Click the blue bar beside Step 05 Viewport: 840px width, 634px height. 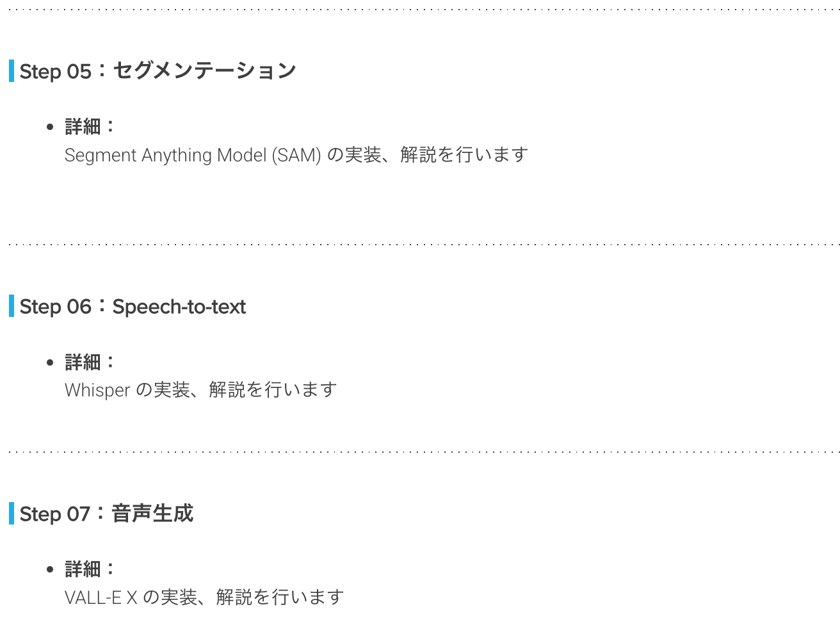[12, 70]
